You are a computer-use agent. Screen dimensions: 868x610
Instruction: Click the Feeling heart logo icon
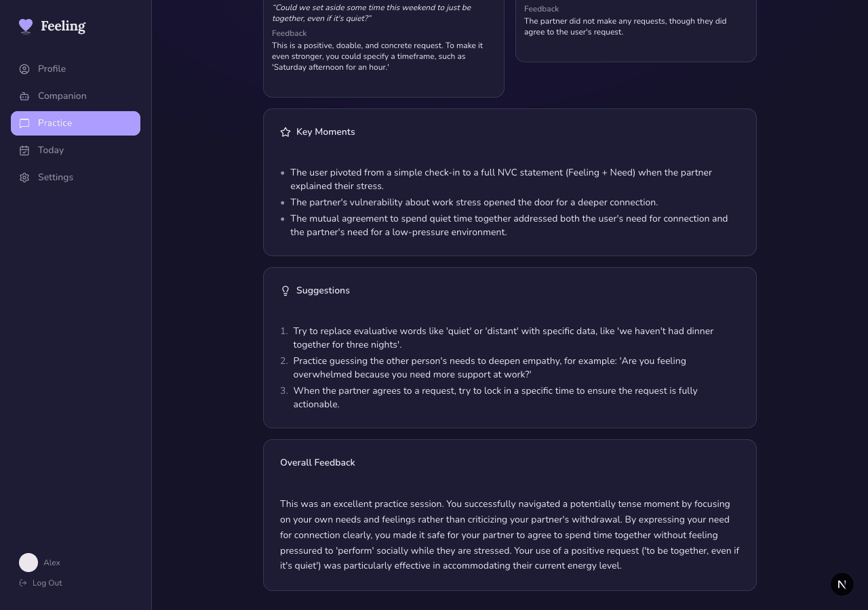pyautogui.click(x=26, y=26)
